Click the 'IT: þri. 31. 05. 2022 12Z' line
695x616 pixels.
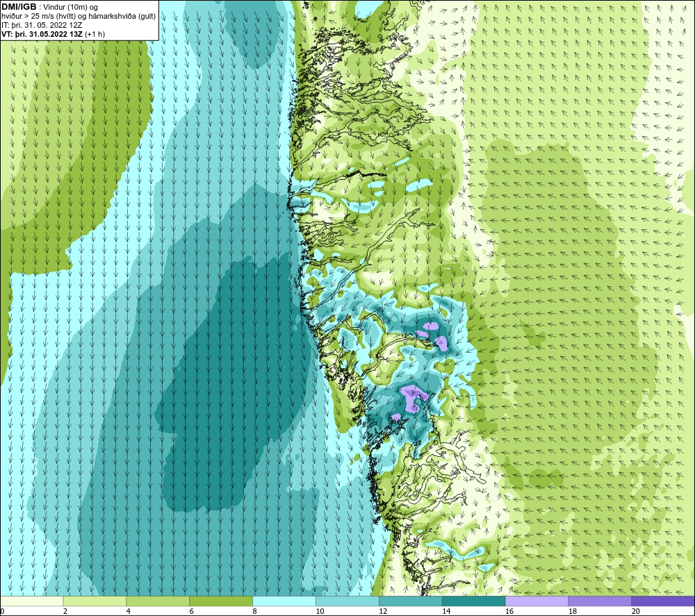click(42, 25)
